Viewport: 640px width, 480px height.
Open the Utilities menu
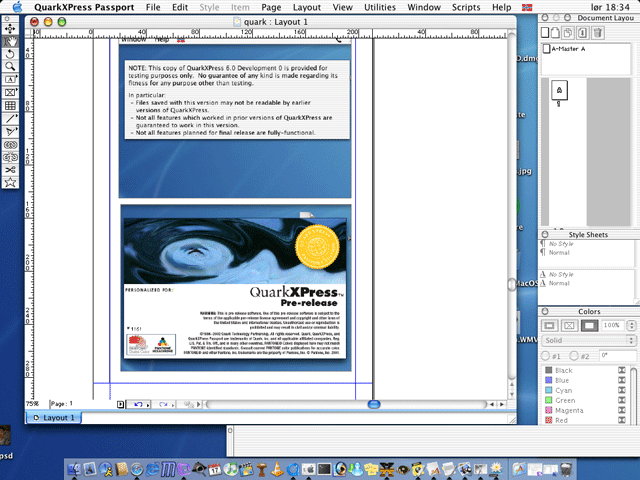(380, 7)
